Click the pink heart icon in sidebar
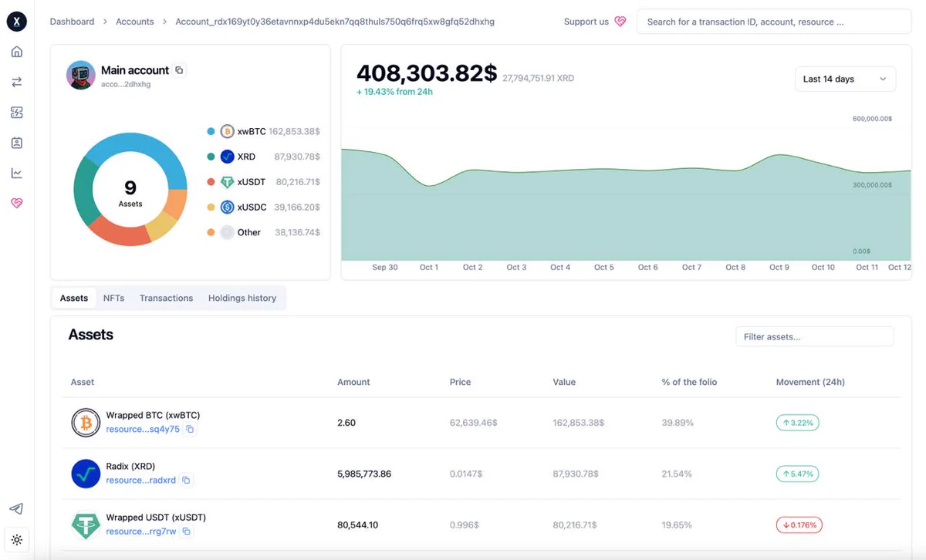Screen dimensions: 926x560 click(17, 203)
